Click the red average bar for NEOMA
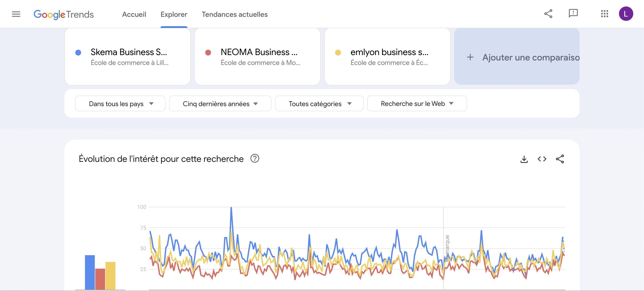Viewport: 644px width, 291px height. click(x=100, y=279)
